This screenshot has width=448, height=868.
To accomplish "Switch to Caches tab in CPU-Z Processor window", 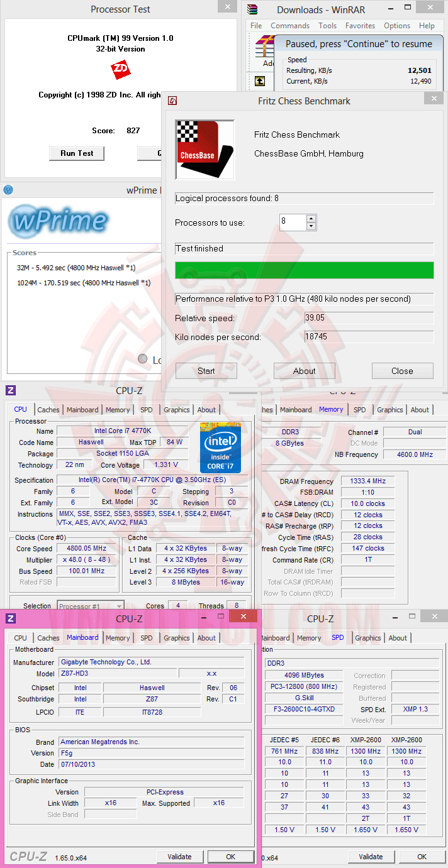I will (x=48, y=410).
